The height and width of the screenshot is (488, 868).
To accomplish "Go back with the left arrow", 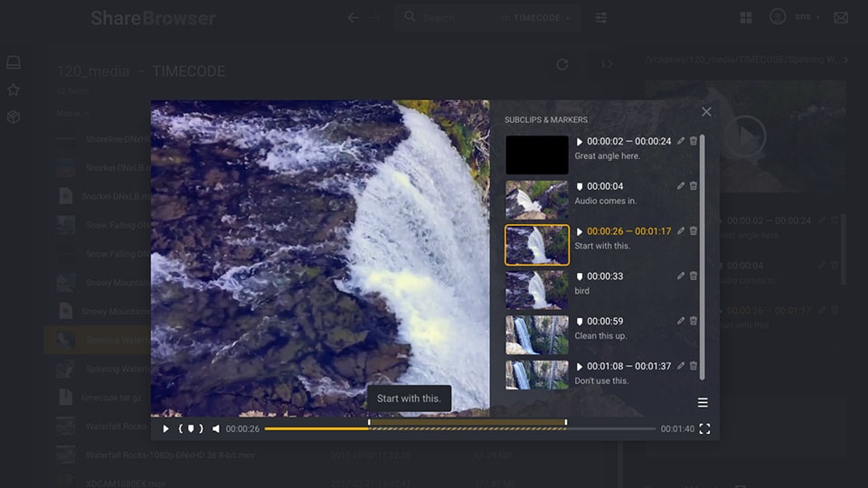I will tap(354, 18).
